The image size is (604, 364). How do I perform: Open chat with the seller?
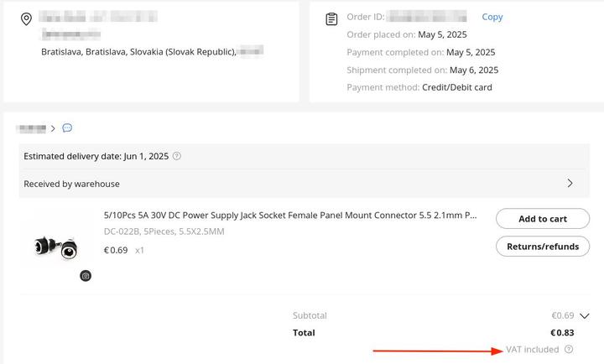tap(67, 128)
